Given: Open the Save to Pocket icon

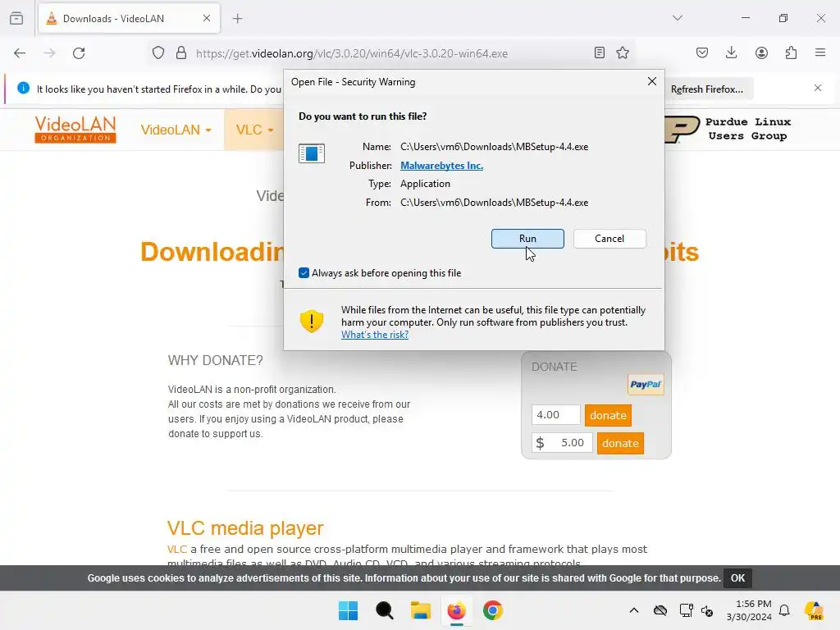Looking at the screenshot, I should [702, 52].
